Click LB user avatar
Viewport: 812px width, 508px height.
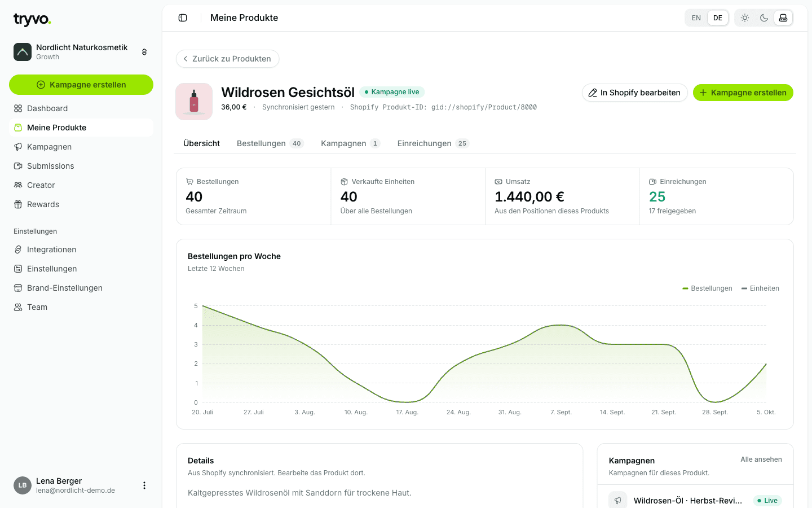23,485
